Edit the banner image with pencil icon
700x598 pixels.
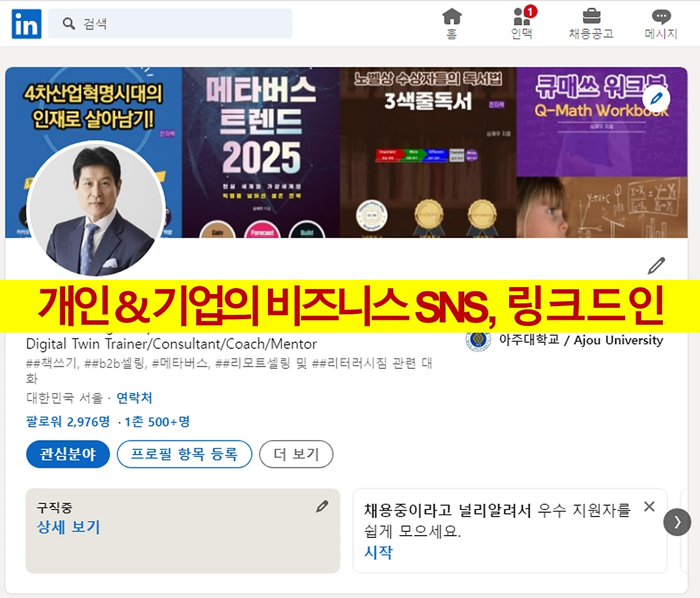[x=656, y=99]
